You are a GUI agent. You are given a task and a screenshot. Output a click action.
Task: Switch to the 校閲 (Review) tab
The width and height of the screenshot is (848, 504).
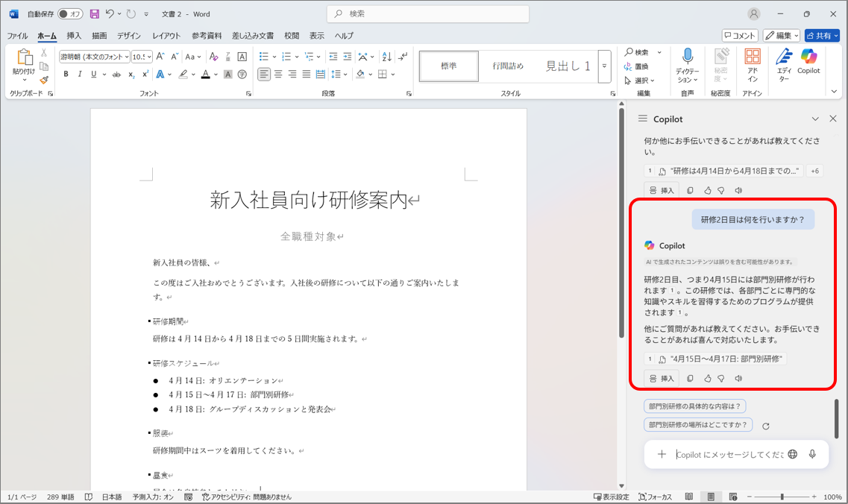point(292,36)
